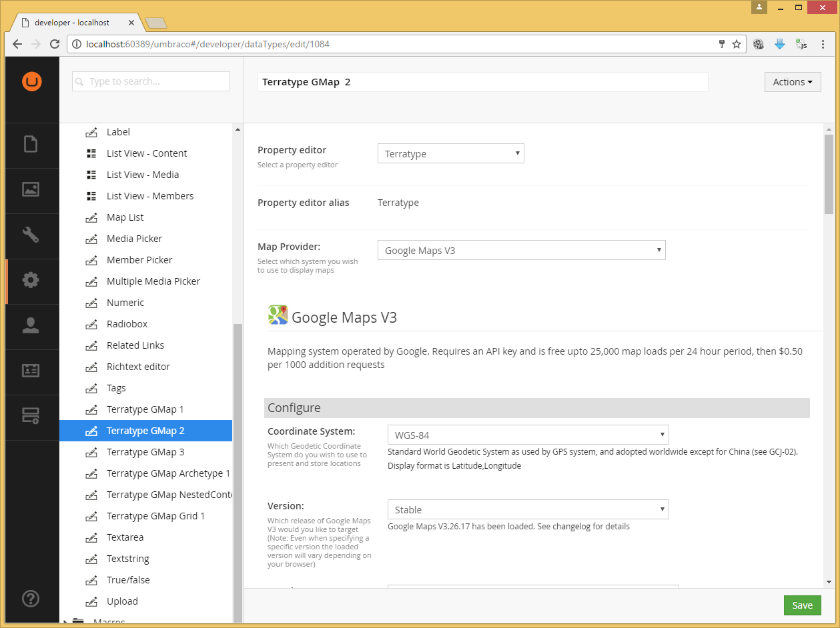Screen dimensions: 840x628
Task: Click the tree scroll up arrow
Action: coord(238,129)
